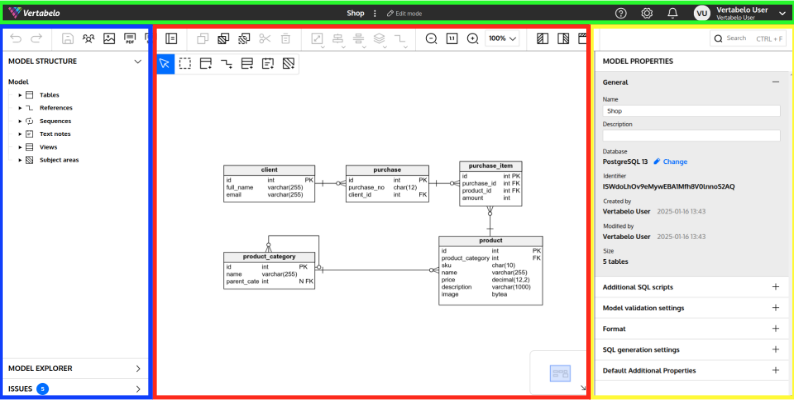Screen dimensions: 794x400
Task: Click the empty Description field
Action: click(x=691, y=136)
